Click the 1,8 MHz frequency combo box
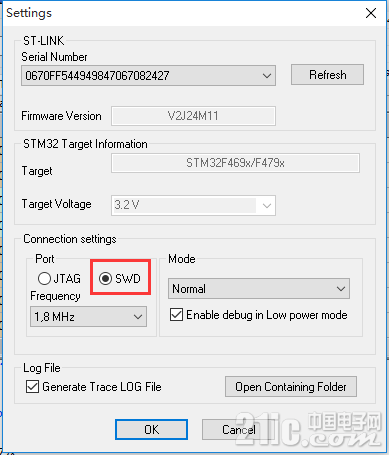The image size is (389, 455). tap(88, 317)
